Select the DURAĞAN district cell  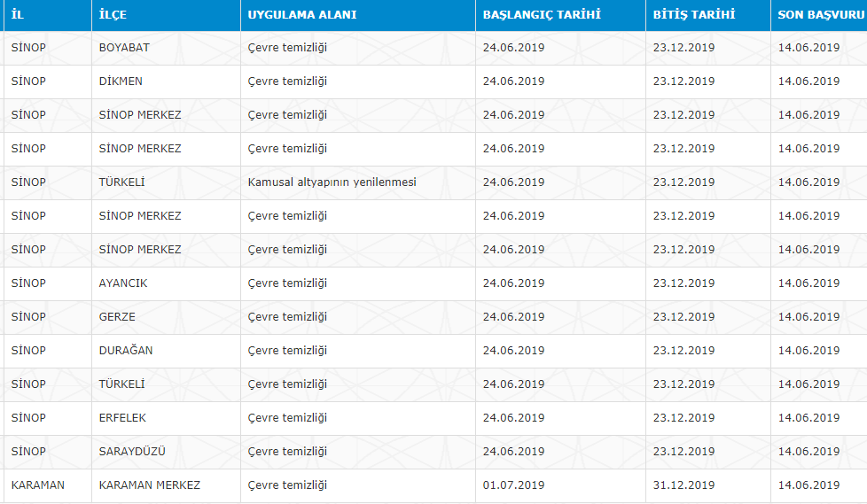coord(126,351)
